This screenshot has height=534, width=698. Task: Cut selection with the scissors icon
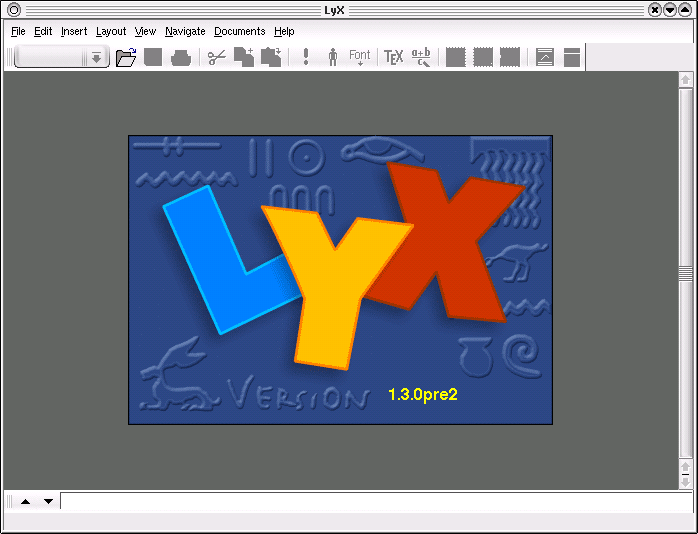pyautogui.click(x=216, y=57)
